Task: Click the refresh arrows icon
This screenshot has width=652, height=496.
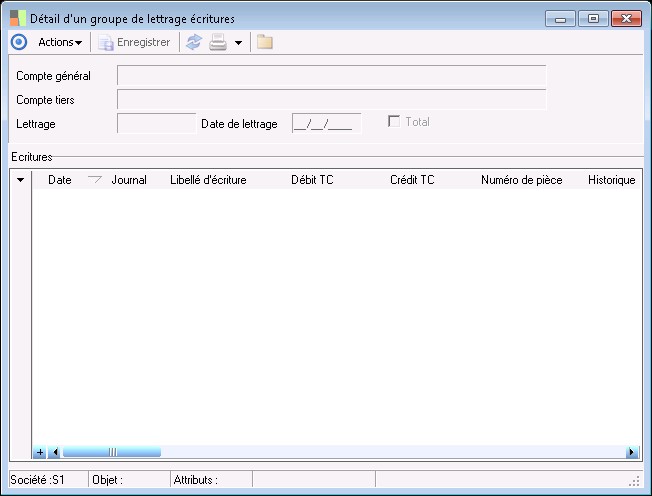Action: point(194,42)
